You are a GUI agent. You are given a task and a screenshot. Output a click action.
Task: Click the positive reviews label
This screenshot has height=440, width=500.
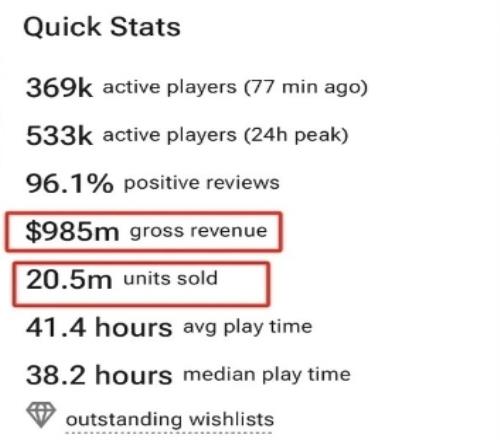tap(202, 183)
